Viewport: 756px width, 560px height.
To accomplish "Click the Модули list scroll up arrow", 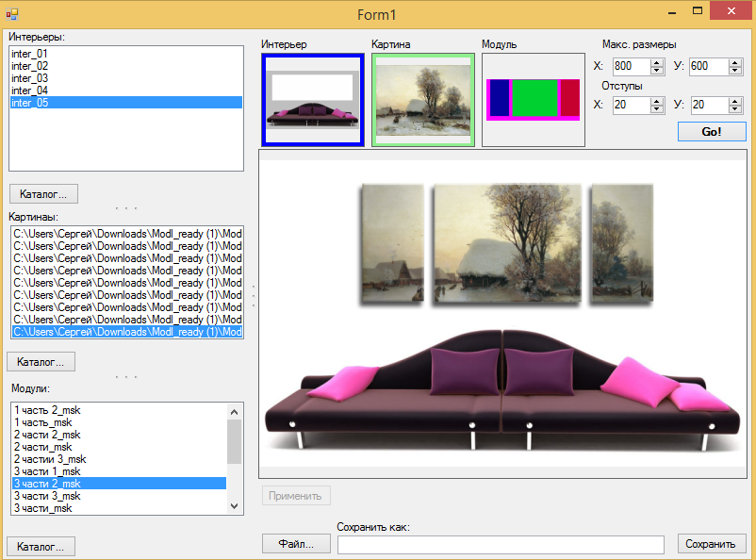I will (x=235, y=412).
